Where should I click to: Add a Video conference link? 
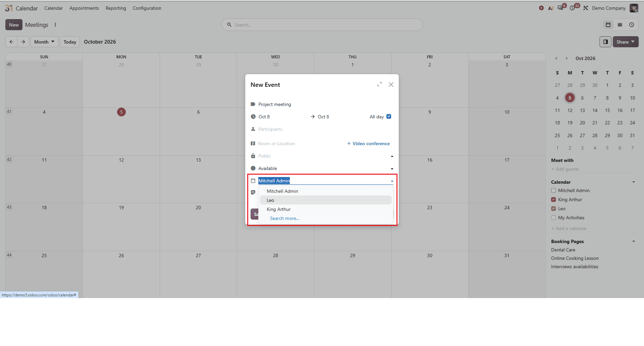368,143
